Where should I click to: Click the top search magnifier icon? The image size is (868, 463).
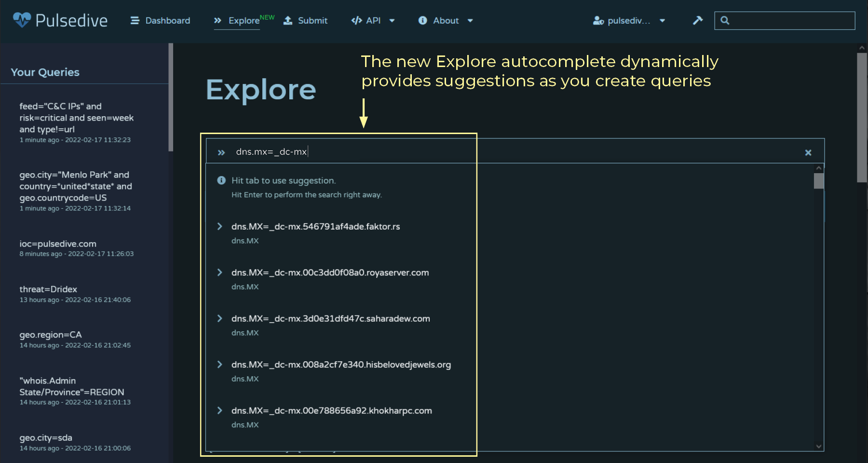coord(725,20)
